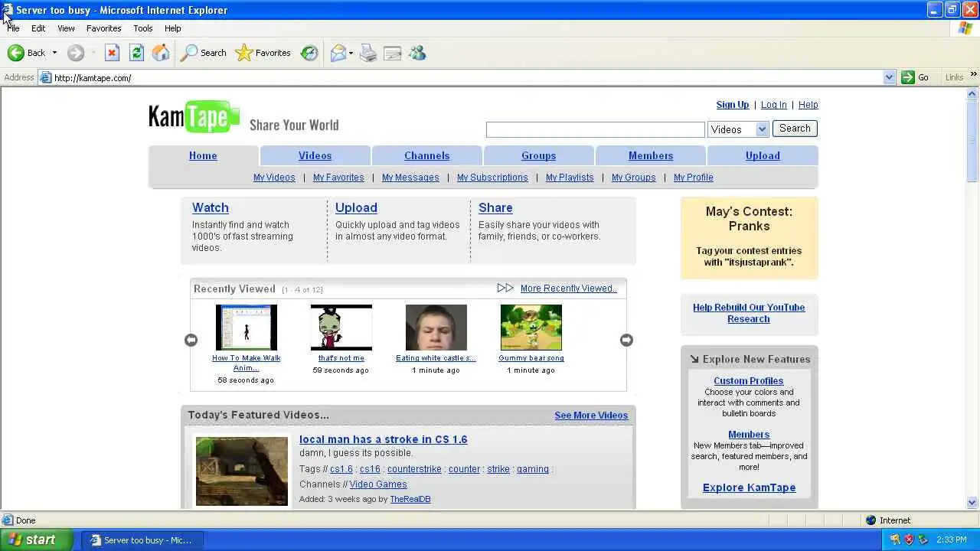
Task: Click the Custom Profiles link
Action: pyautogui.click(x=749, y=381)
